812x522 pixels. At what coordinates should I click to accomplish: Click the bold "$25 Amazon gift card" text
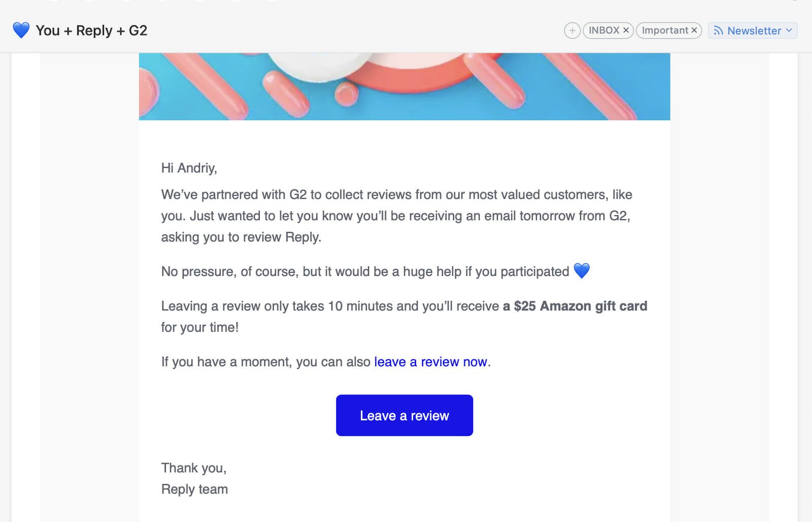click(x=575, y=306)
